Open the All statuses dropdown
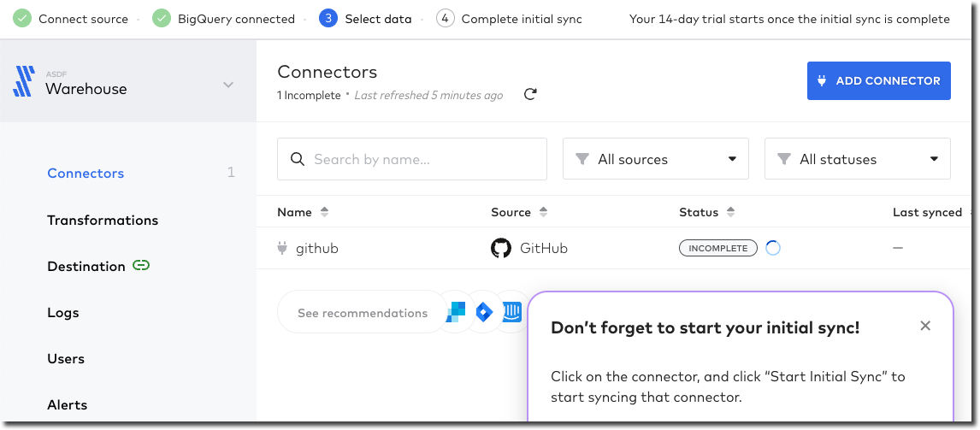 click(857, 159)
